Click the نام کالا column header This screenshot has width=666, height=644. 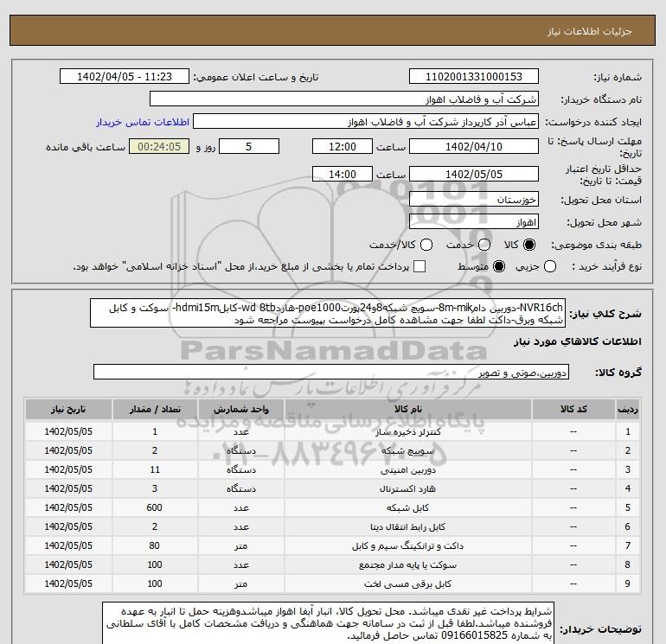[407, 409]
